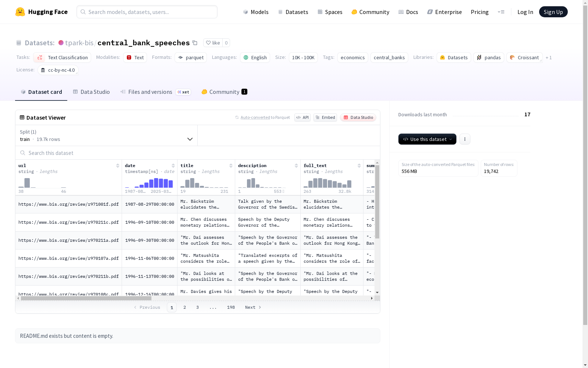
Task: Open the tpark-bis profile link
Action: [79, 43]
